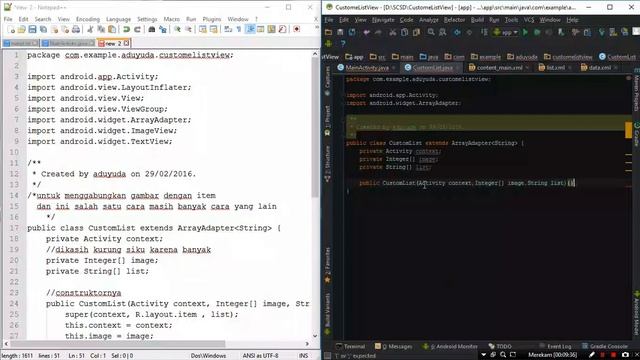Click the Debug app icon next to Run

point(537,32)
